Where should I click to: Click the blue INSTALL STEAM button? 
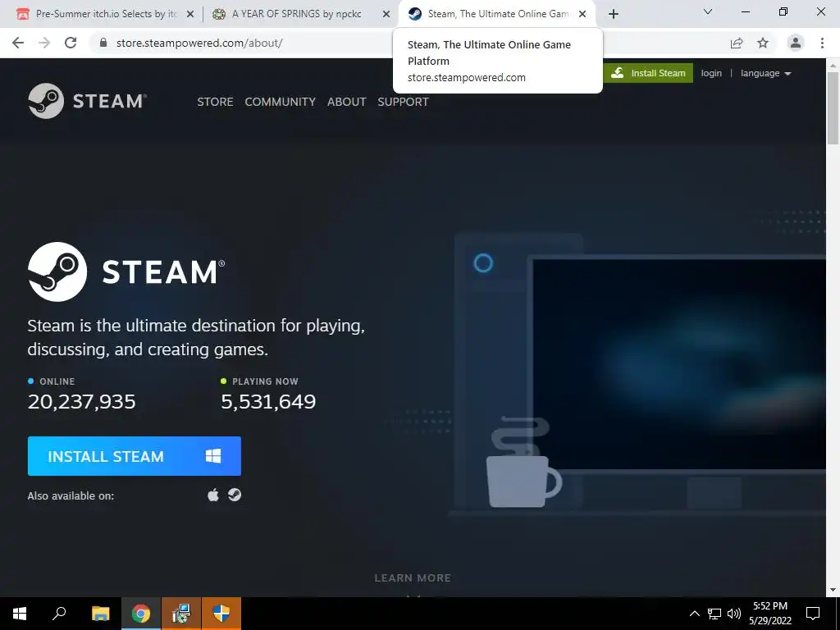point(134,456)
